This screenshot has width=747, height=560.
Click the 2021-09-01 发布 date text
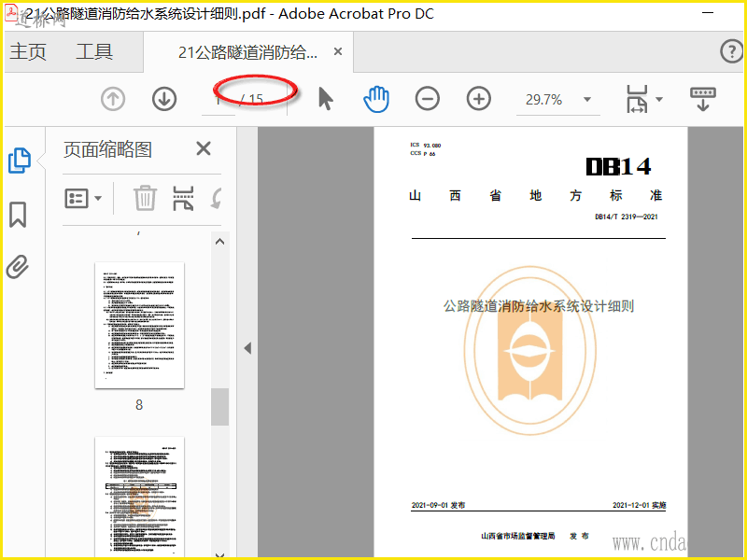[438, 505]
